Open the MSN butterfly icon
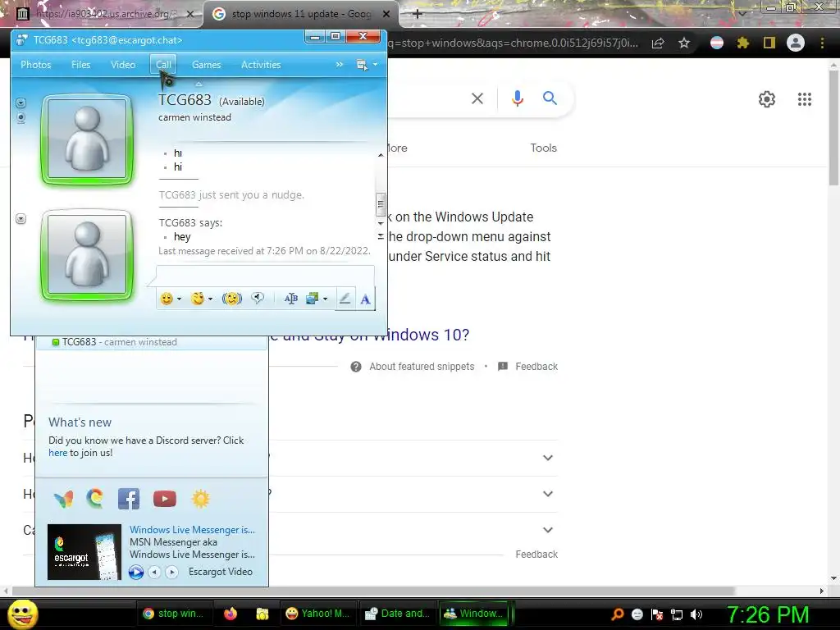 (64, 500)
